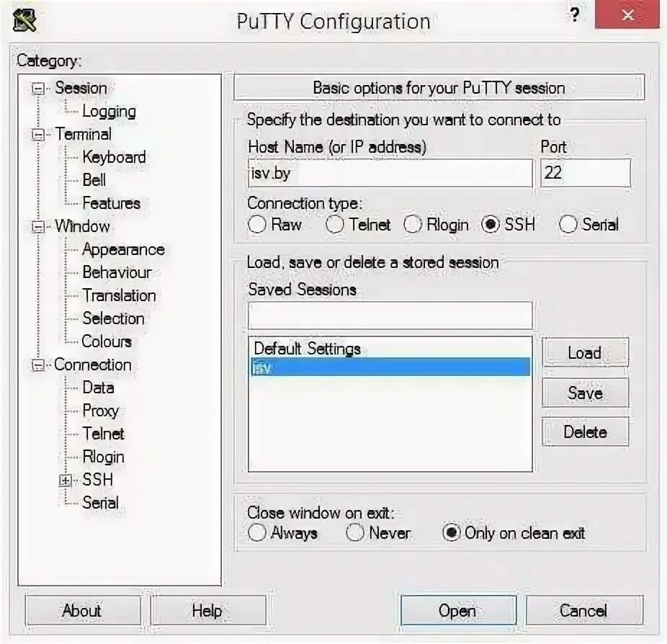Click the Cancel button

coord(584,611)
